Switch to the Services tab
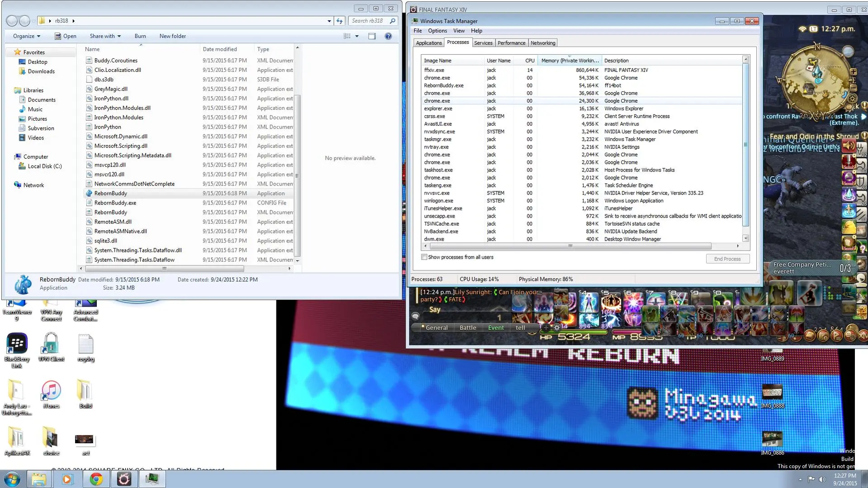This screenshot has height=488, width=868. click(483, 43)
